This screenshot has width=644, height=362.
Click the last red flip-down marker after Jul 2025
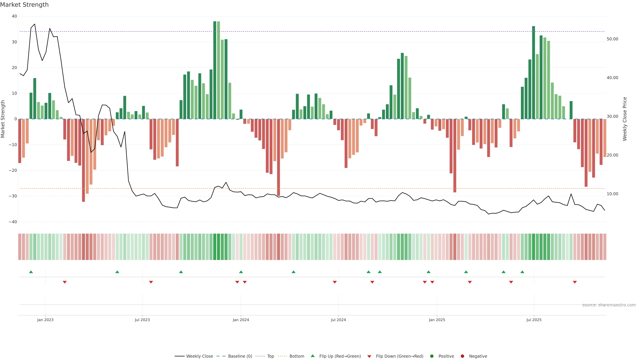[x=575, y=282]
